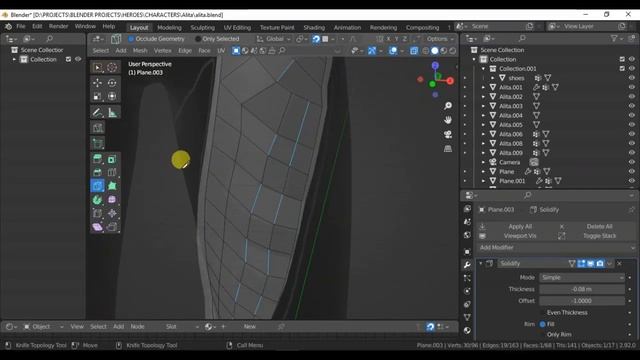
Task: Select the 3D Cursor tool
Action: click(112, 67)
